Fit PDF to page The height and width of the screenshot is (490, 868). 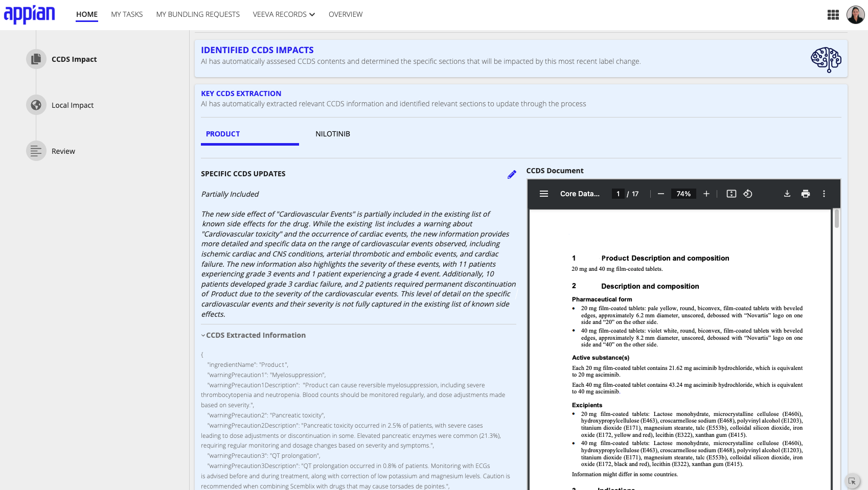tap(732, 194)
